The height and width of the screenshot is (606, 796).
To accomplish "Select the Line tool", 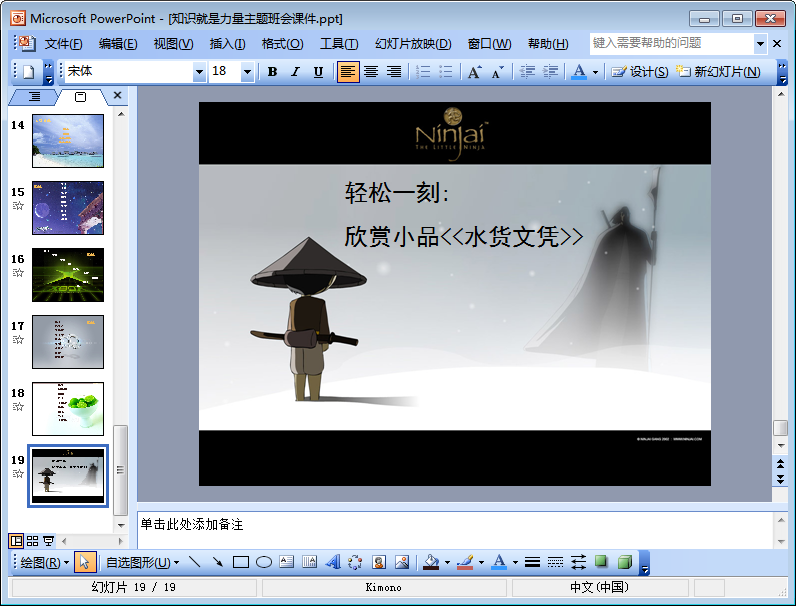I will point(194,562).
